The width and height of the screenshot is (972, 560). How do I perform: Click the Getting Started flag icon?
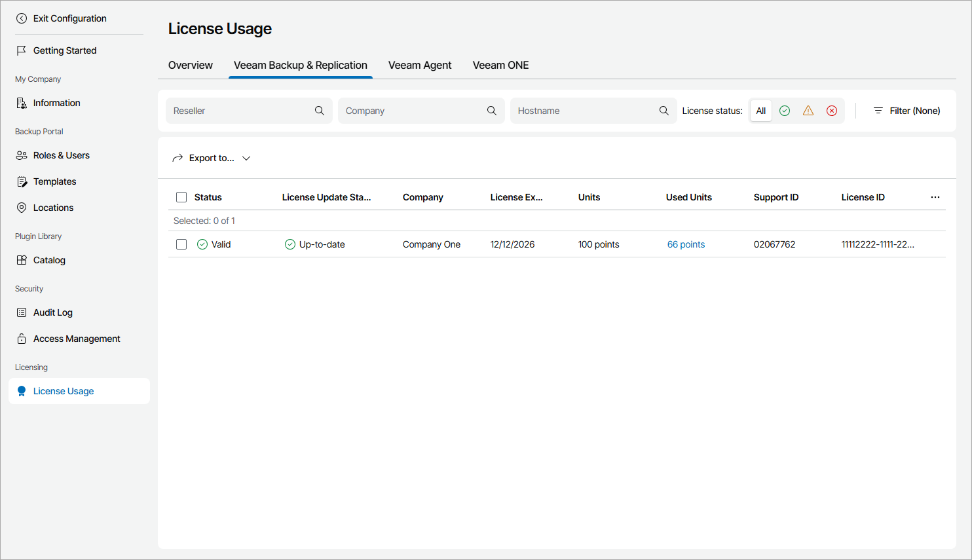[x=22, y=50]
